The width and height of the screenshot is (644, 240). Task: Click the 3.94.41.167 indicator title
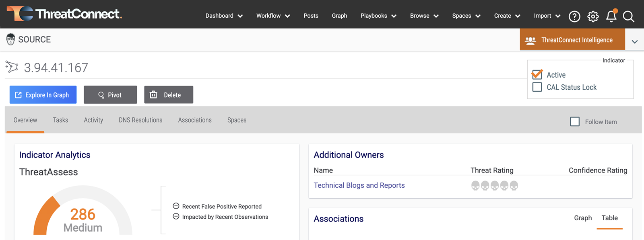click(56, 67)
